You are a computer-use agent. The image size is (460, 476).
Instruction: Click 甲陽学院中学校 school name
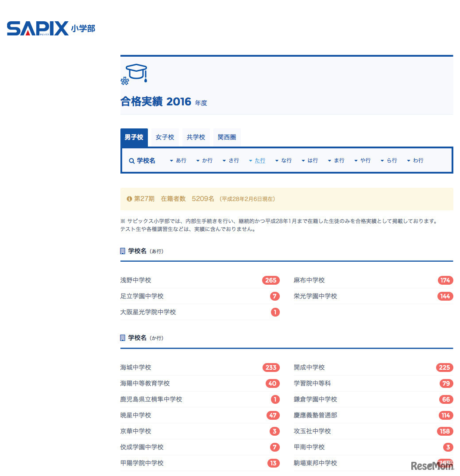pyautogui.click(x=142, y=463)
